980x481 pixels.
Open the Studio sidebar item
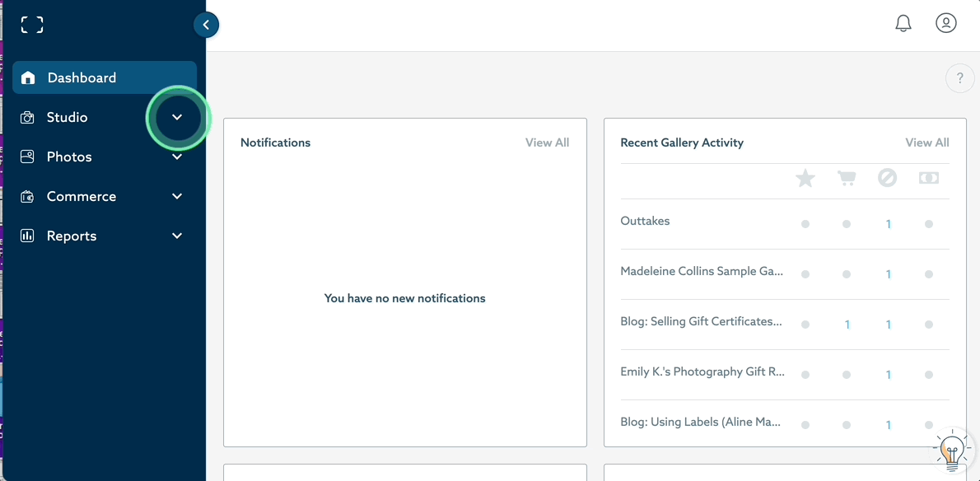click(67, 118)
